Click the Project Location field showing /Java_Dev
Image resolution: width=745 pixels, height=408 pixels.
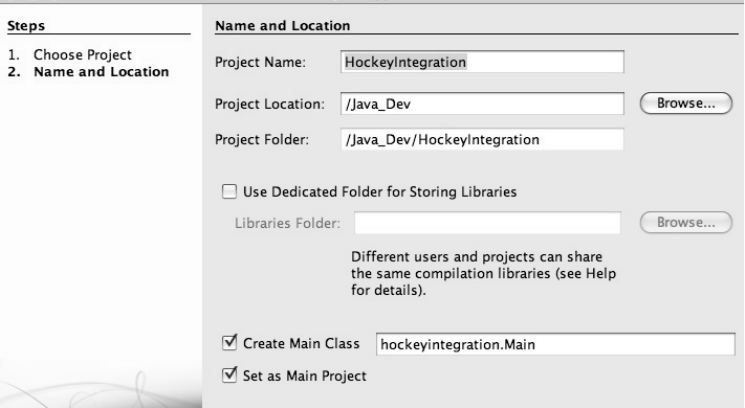(x=482, y=104)
